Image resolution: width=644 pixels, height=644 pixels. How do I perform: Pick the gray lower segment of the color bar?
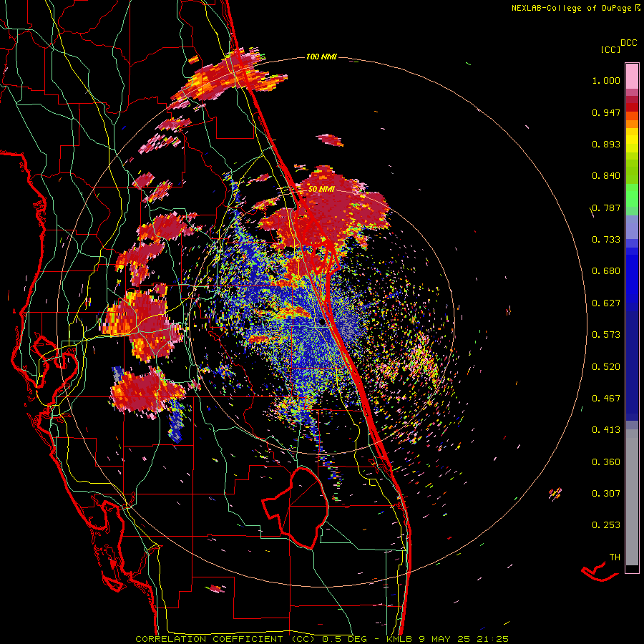[x=632, y=497]
